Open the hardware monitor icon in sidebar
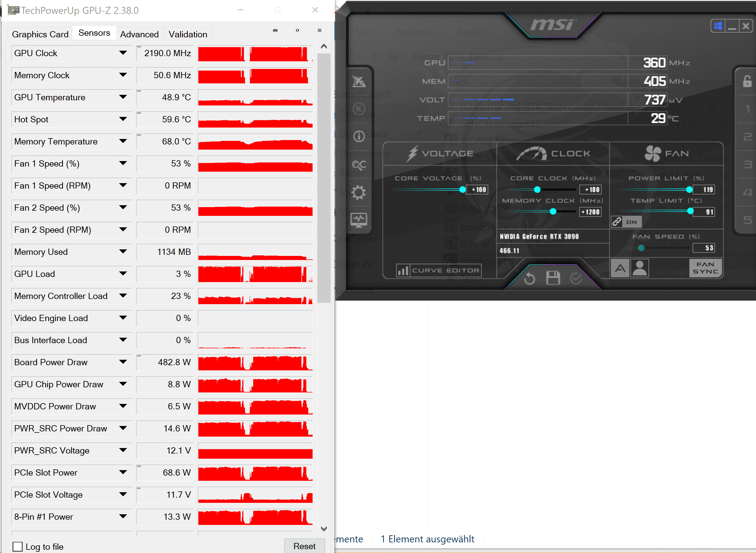Screen dimensions: 756x553 359,220
